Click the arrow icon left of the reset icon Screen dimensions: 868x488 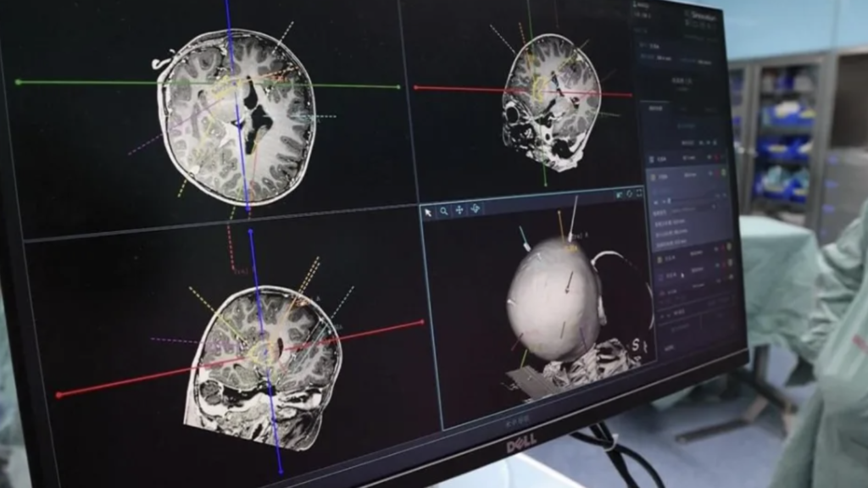[x=620, y=195]
